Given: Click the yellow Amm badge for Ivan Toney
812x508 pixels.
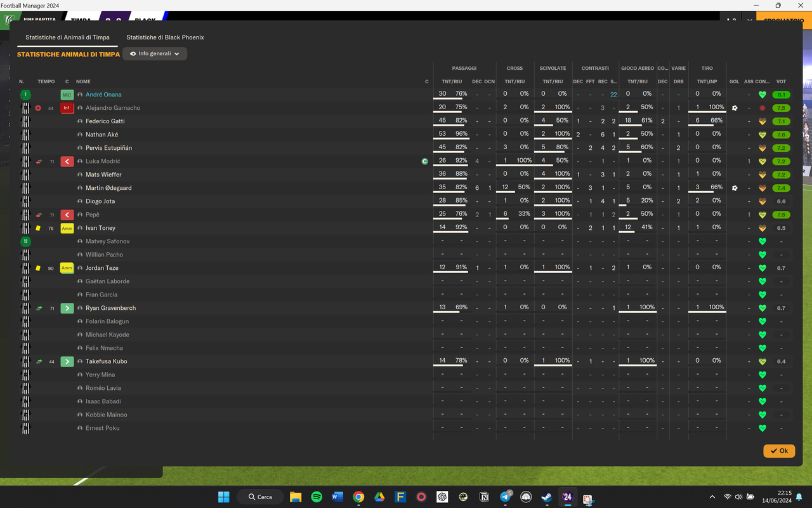Looking at the screenshot, I should 67,228.
